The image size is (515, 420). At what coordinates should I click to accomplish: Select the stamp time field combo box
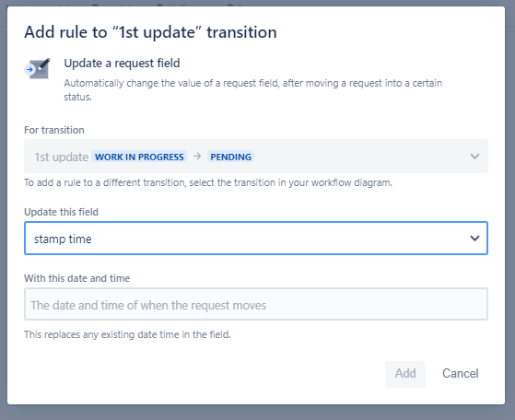point(256,239)
